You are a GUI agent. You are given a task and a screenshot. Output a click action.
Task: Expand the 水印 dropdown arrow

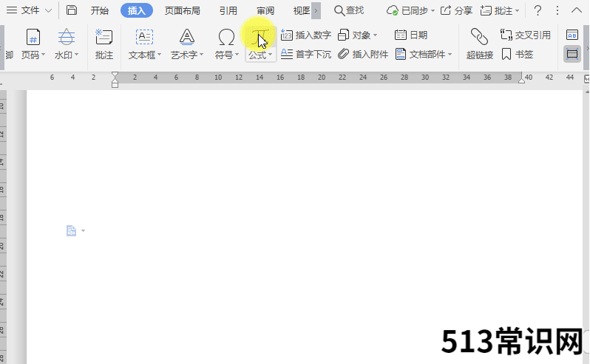(76, 55)
